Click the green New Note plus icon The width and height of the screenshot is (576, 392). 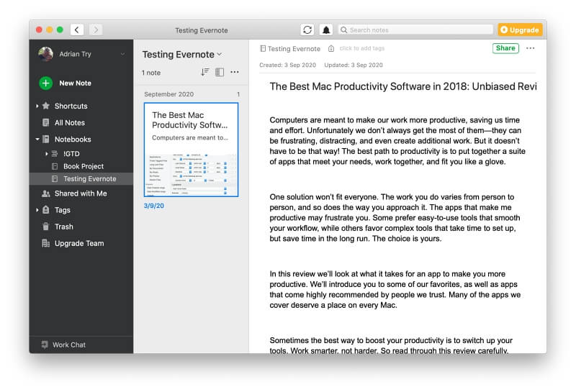[x=46, y=83]
